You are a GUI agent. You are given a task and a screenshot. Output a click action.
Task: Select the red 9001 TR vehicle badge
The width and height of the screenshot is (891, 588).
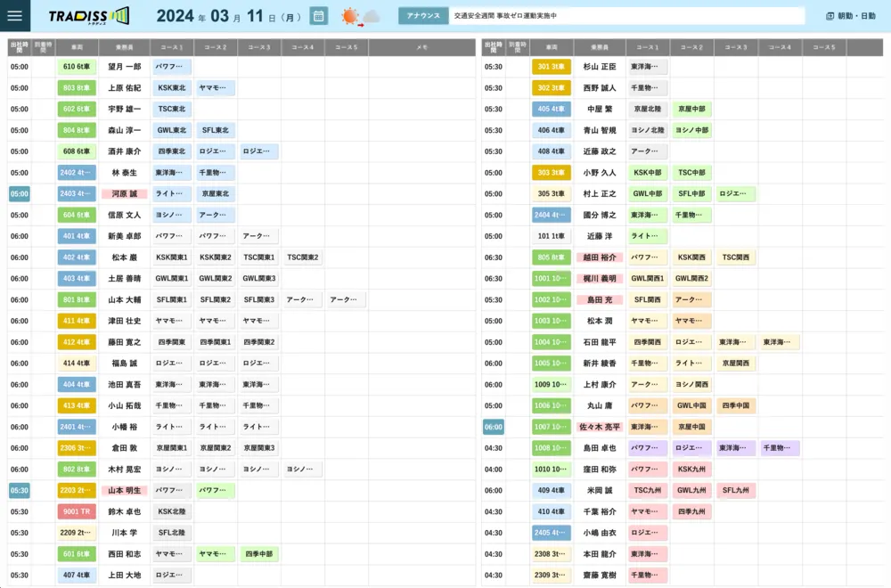tap(76, 512)
